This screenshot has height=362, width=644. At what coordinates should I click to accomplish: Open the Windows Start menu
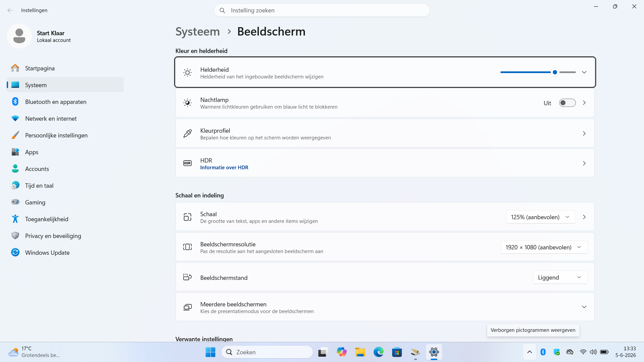pyautogui.click(x=210, y=352)
